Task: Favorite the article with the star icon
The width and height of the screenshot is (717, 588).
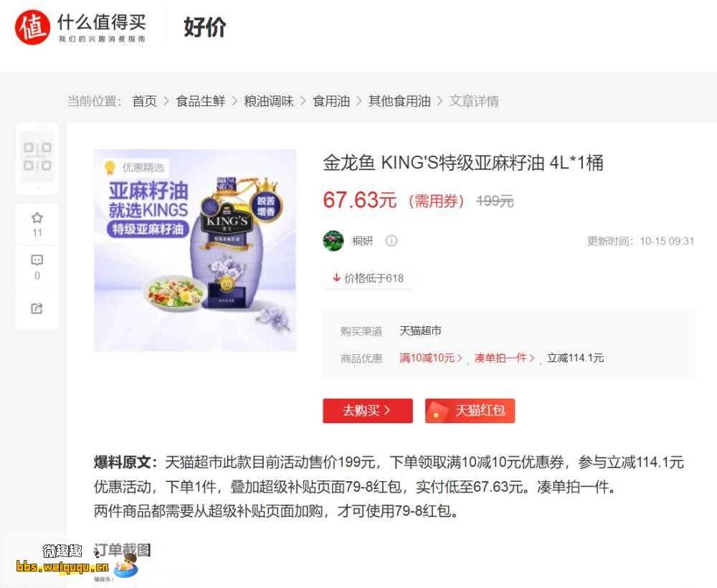Action: click(37, 218)
